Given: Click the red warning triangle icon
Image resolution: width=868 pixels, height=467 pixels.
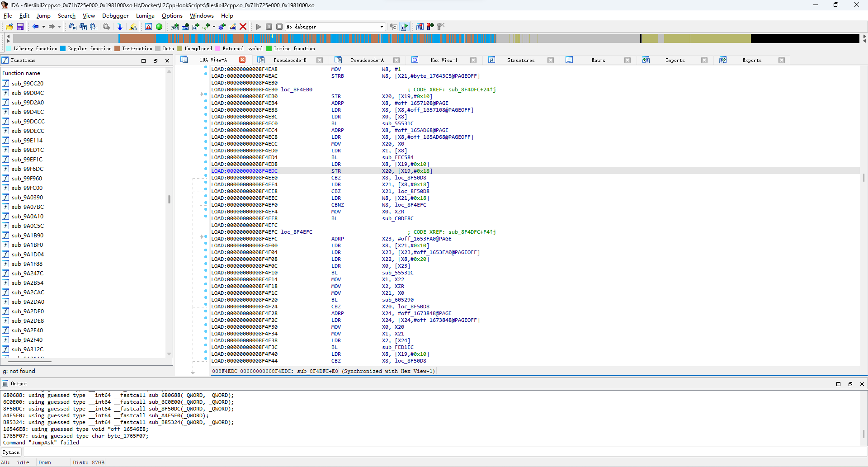Looking at the screenshot, I should coord(148,27).
